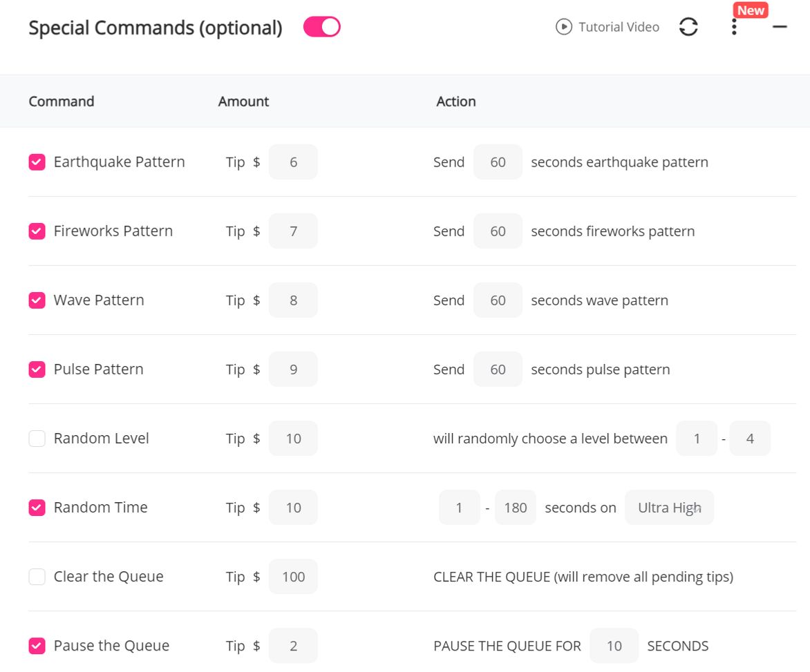Image resolution: width=810 pixels, height=672 pixels.
Task: Click the Amount column header
Action: click(x=243, y=101)
